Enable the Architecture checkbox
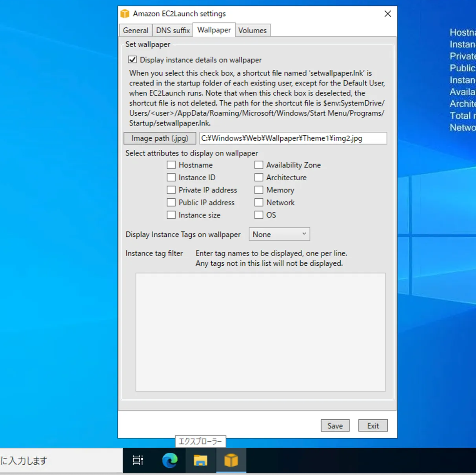Screen dimensions: 476x475 coord(259,178)
